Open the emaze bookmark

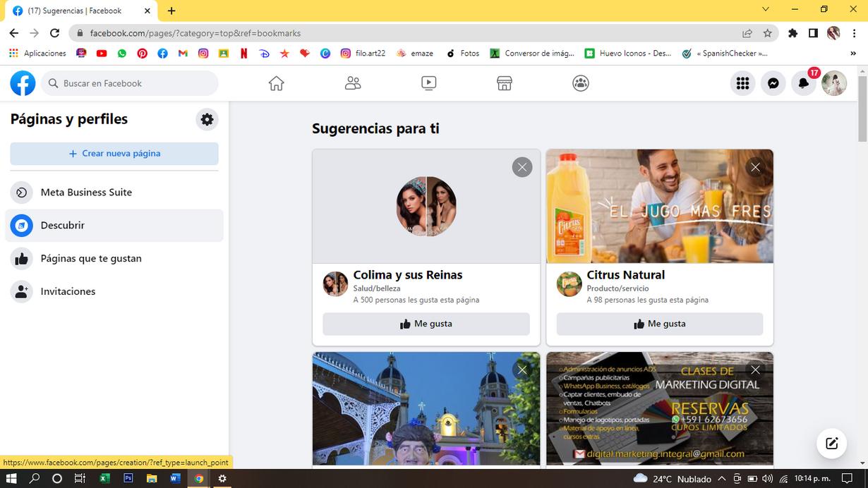[415, 53]
